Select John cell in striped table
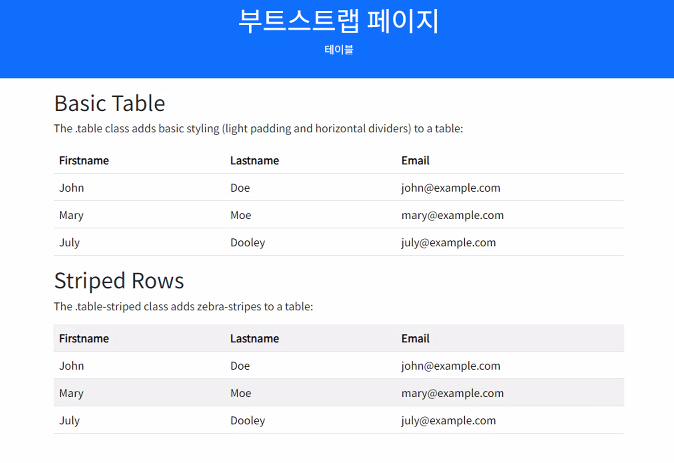The height and width of the screenshot is (463, 674). [x=71, y=366]
